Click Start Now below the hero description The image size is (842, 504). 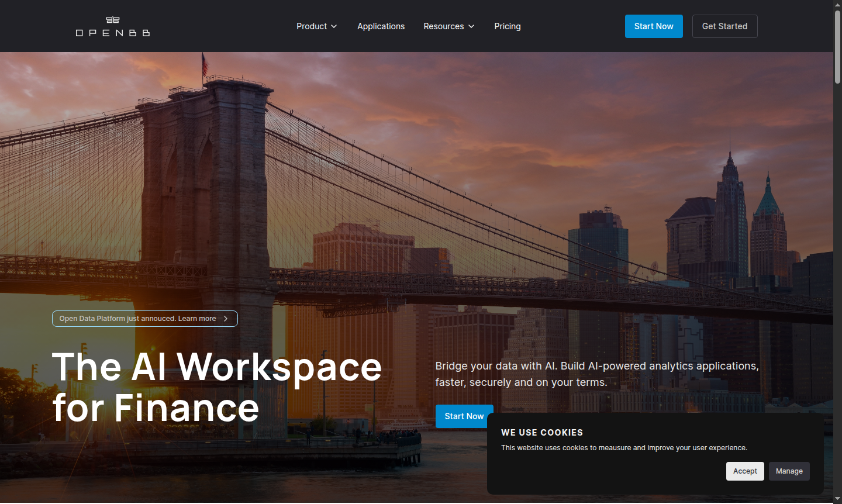[463, 416]
